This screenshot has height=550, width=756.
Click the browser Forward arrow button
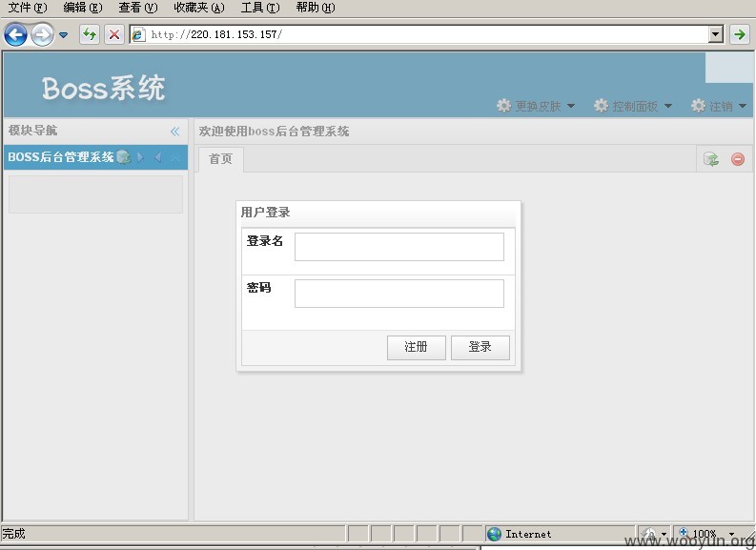(x=43, y=34)
